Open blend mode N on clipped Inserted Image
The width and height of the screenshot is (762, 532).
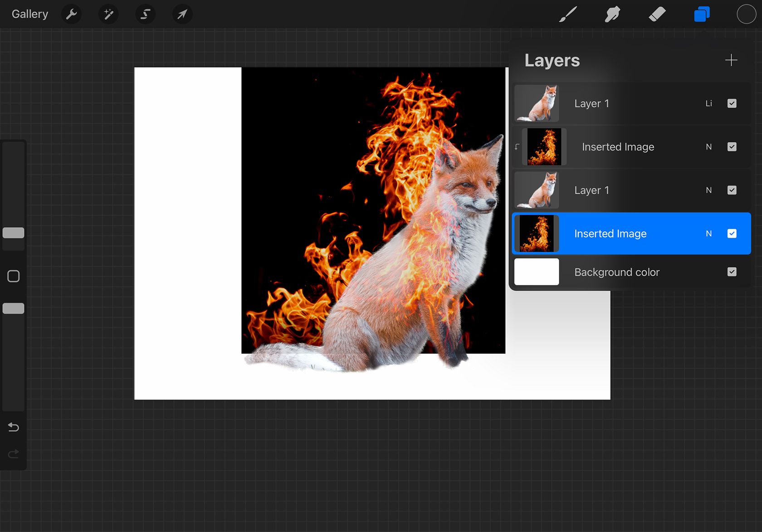click(x=708, y=147)
